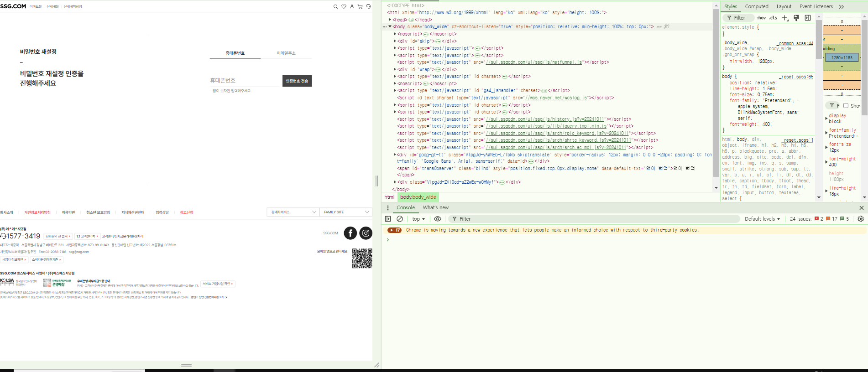Select the What's new drawer tab
The width and height of the screenshot is (868, 372).
[x=435, y=207]
